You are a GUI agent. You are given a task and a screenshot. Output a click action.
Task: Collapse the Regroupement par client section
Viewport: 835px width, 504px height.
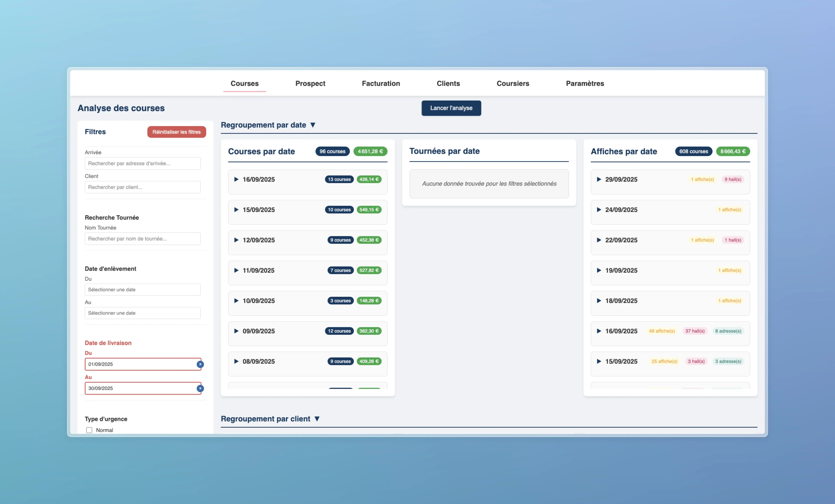(317, 419)
